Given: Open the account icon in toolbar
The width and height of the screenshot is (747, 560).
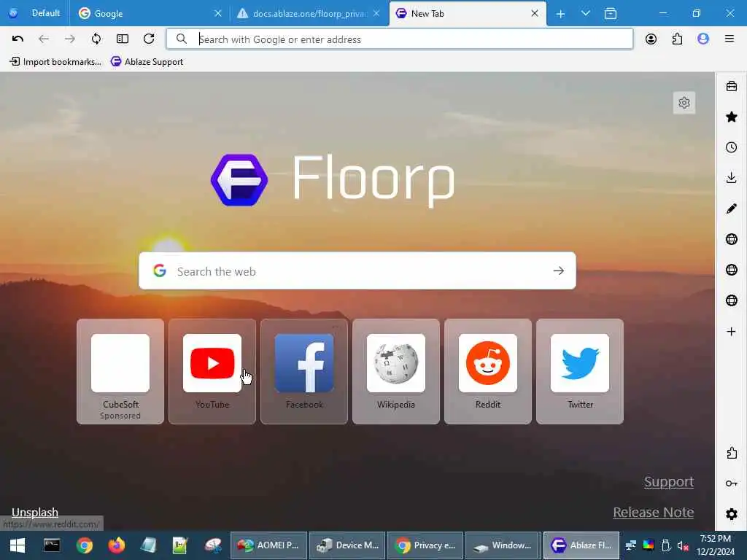Looking at the screenshot, I should (651, 39).
